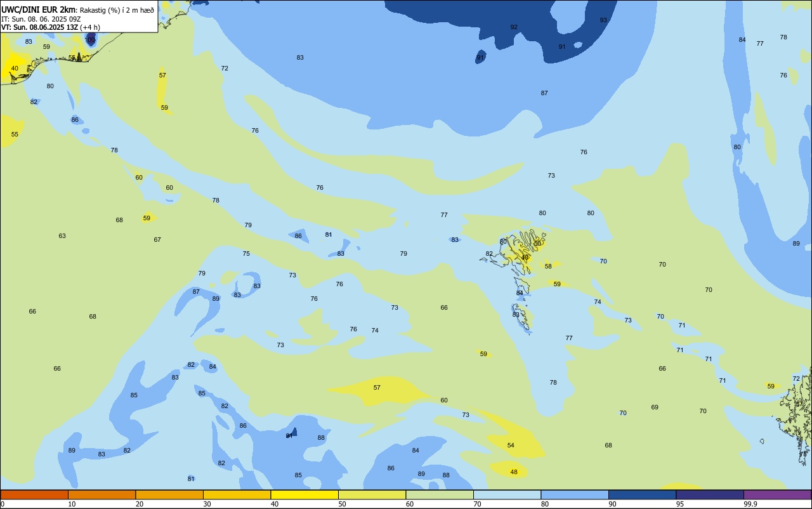The image size is (812, 509).
Task: Click the medium blue 80–90 legend swatch
Action: pos(575,494)
